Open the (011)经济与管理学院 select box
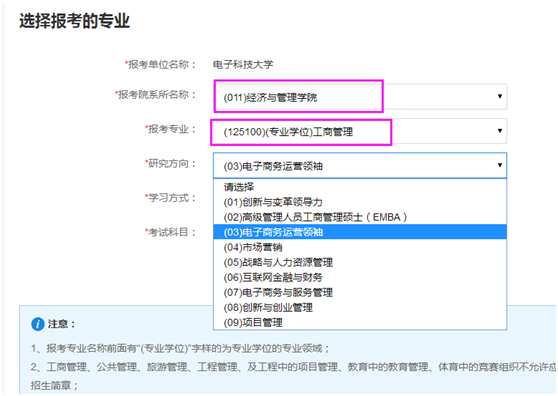 [360, 97]
